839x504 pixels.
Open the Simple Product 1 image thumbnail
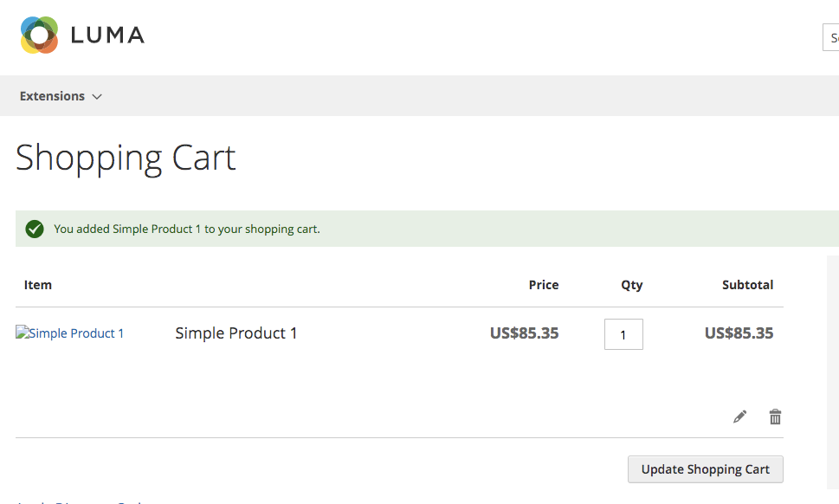[69, 333]
